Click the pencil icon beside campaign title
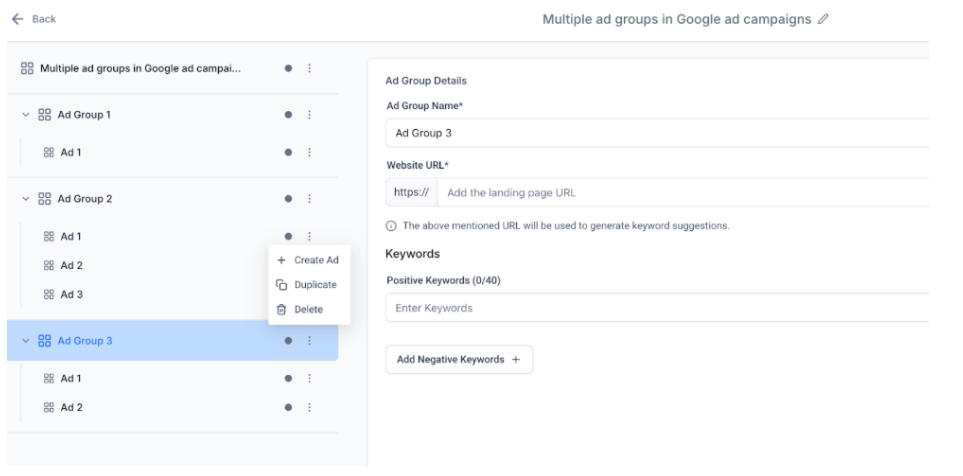This screenshot has width=963, height=476. pyautogui.click(x=823, y=20)
